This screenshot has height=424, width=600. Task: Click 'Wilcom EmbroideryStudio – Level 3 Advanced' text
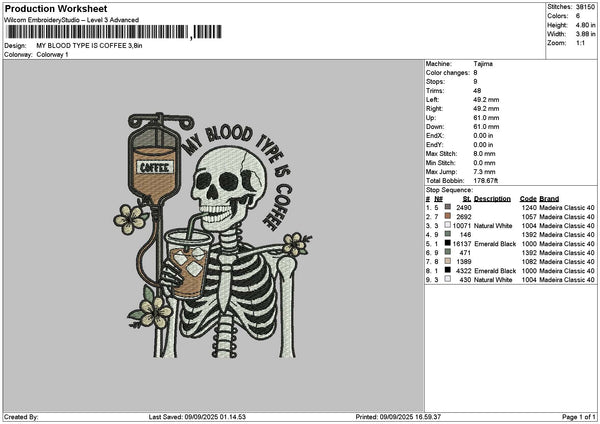(x=71, y=20)
